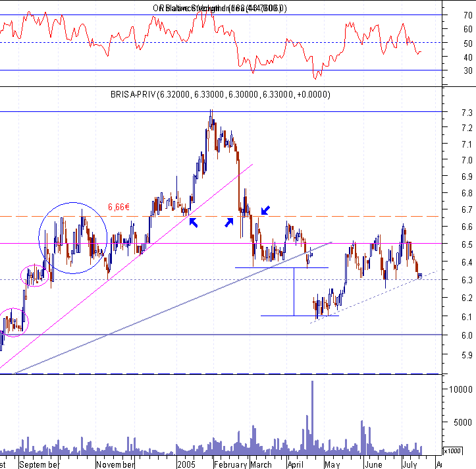
Task: Click the 6.2 price axis label
Action: [467, 298]
